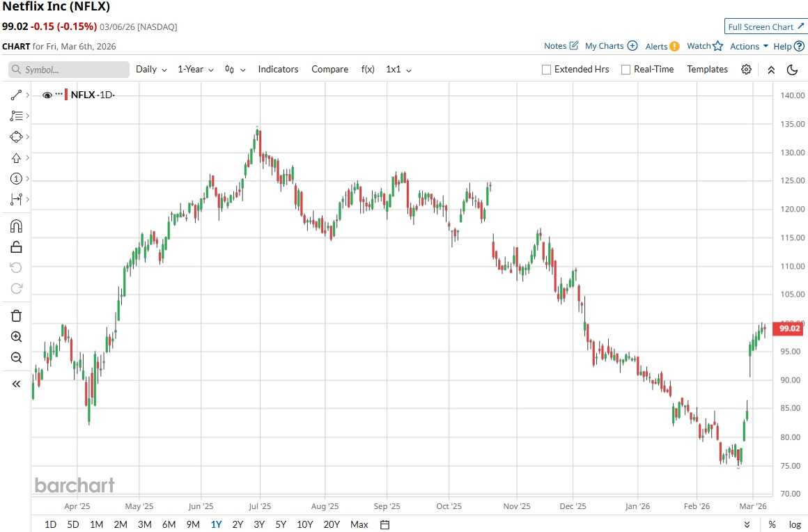Zoom in using the magnifier plus icon
Image resolution: width=808 pixels, height=532 pixels.
point(17,336)
